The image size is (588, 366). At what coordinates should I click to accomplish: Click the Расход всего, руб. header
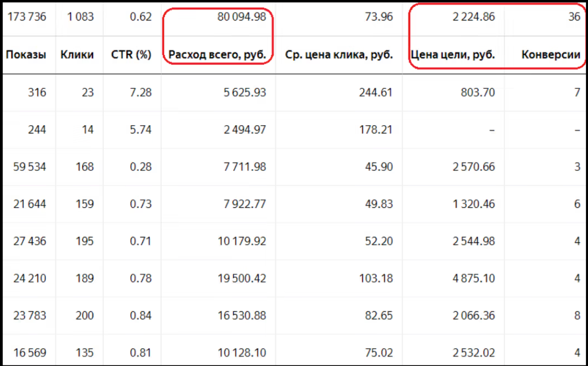[x=217, y=55]
